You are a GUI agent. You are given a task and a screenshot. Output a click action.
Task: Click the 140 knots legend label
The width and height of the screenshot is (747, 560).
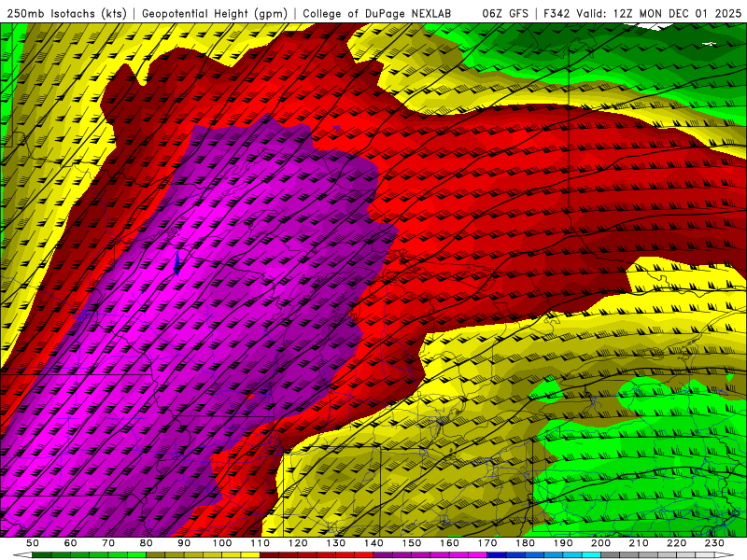click(373, 543)
